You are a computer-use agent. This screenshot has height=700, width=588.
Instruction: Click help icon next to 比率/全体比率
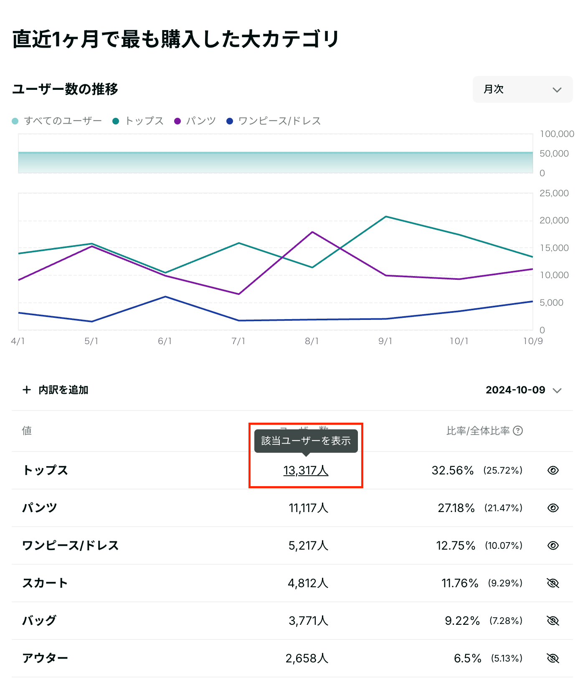tap(518, 431)
